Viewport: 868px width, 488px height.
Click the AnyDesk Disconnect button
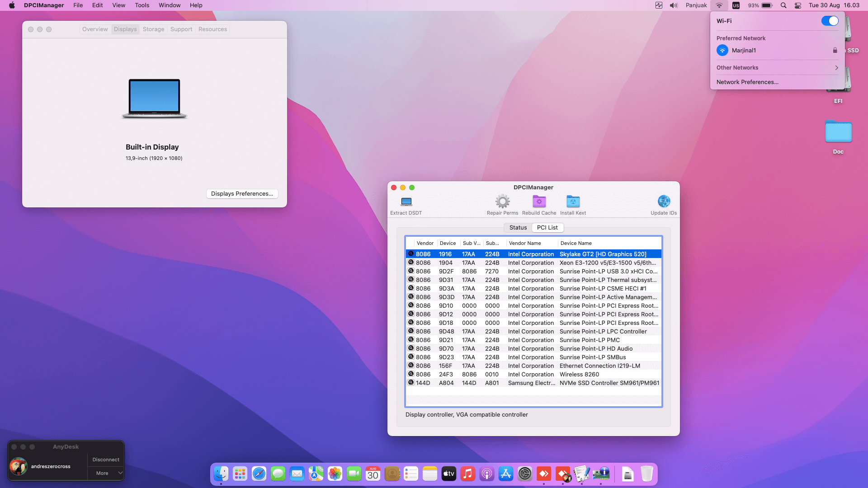(106, 460)
